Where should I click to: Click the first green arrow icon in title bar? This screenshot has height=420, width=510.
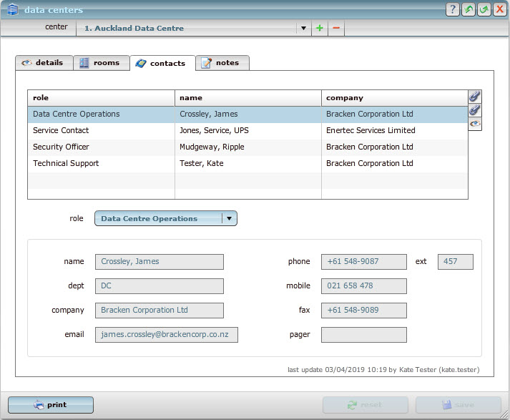[x=469, y=9]
